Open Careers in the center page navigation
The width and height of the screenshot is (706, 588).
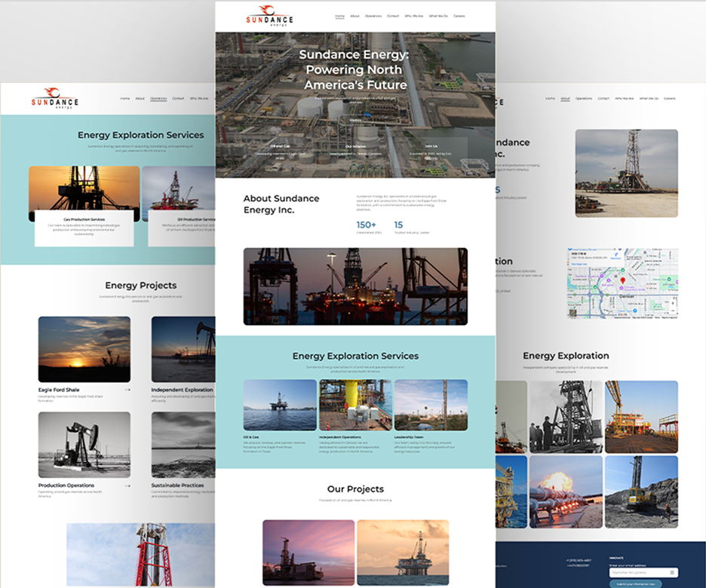coord(459,16)
